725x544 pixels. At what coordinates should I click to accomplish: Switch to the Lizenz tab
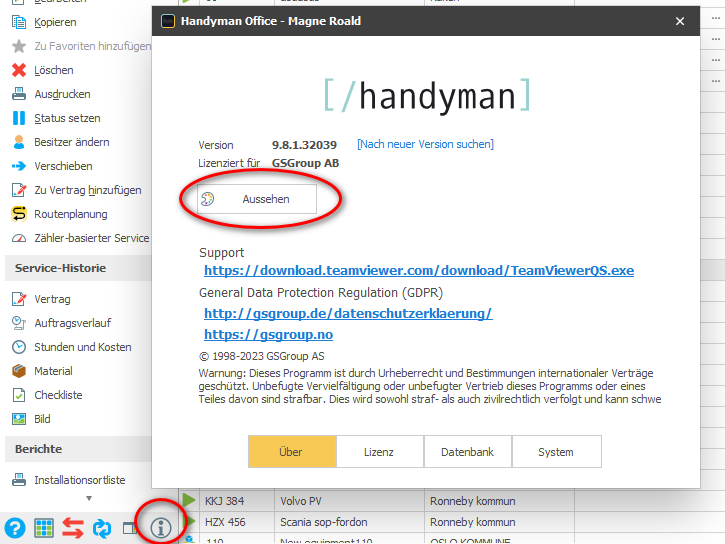pos(380,452)
